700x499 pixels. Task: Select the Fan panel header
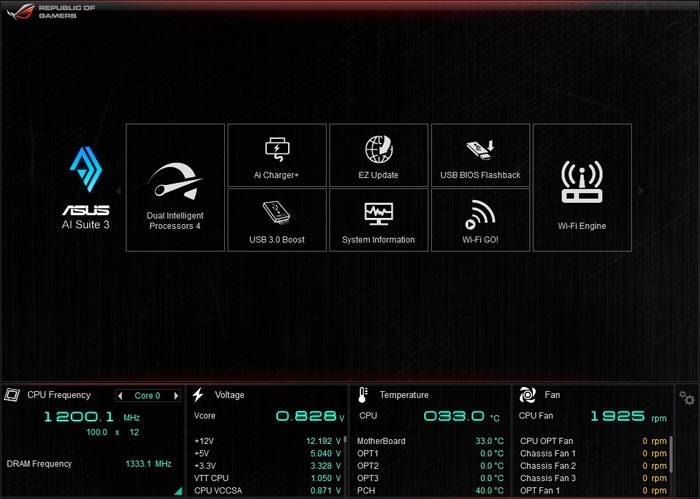click(553, 395)
